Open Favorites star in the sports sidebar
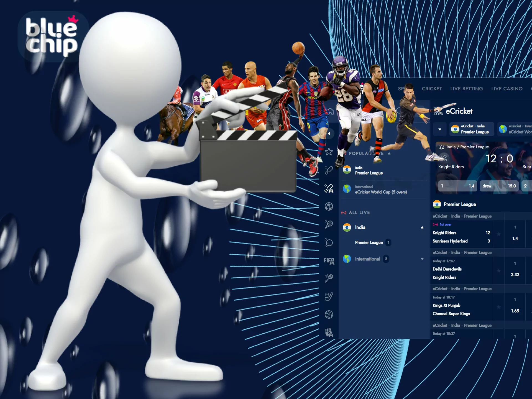Screen dimensions: 532x399 click(x=329, y=152)
